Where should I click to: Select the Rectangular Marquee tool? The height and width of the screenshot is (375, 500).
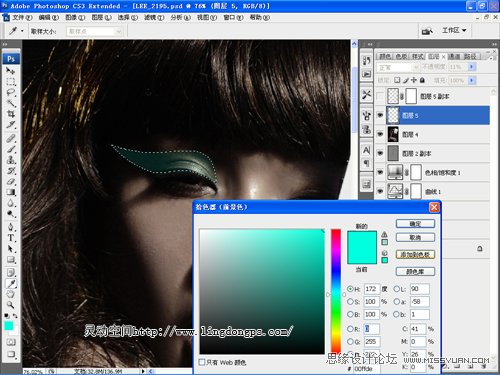click(x=11, y=82)
